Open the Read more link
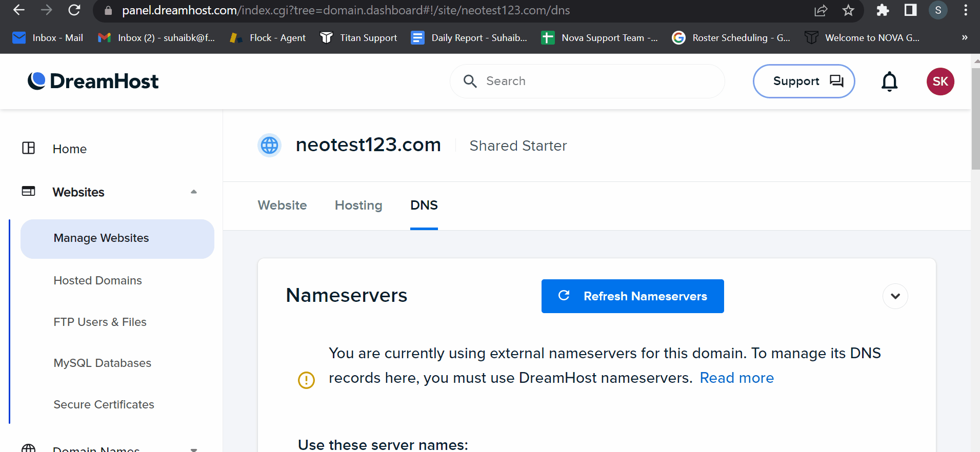 pos(737,378)
